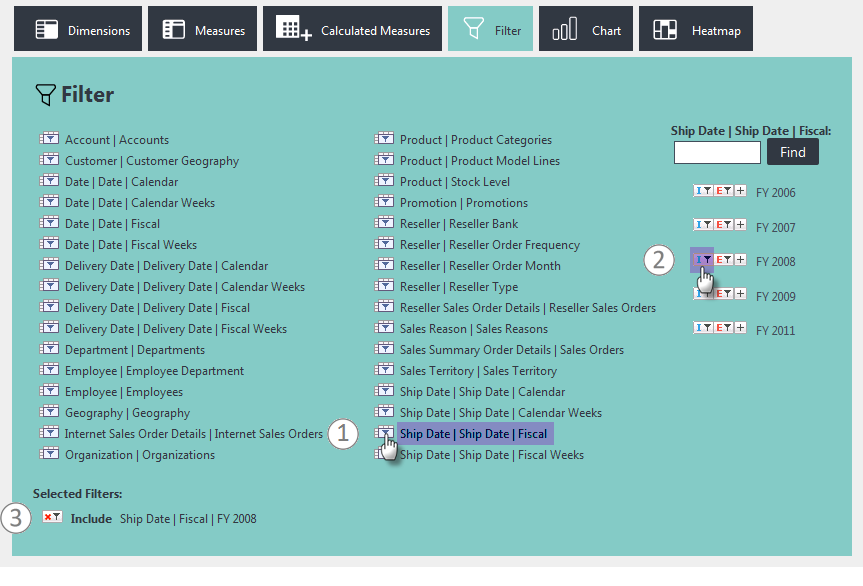Exclude FY 2011 from the filter
Viewport: 863px width, 586px height.
(723, 327)
